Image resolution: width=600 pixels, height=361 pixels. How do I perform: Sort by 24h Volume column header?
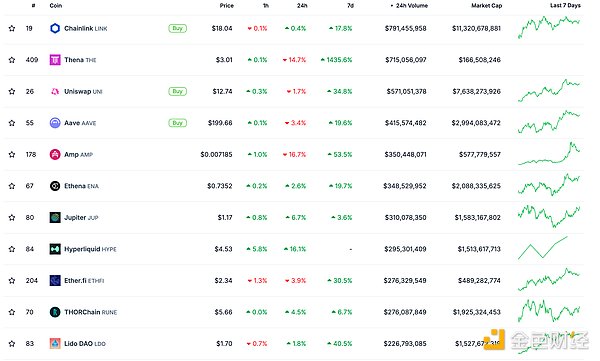(x=409, y=6)
